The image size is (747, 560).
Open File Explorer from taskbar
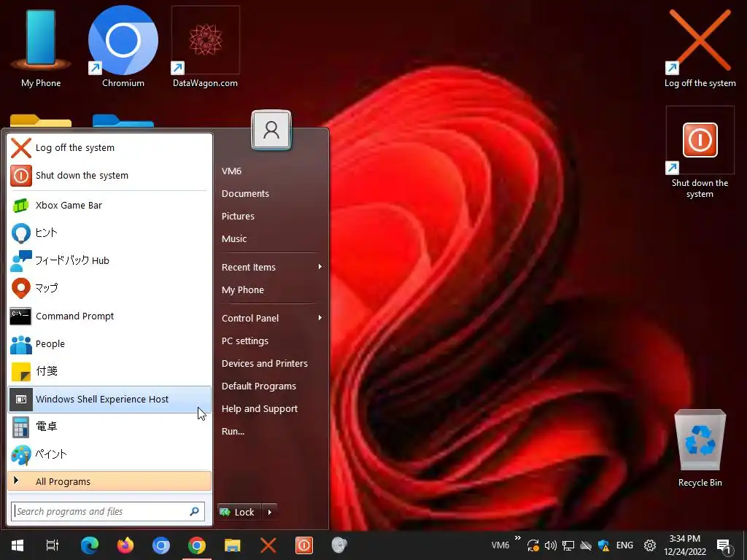click(233, 545)
